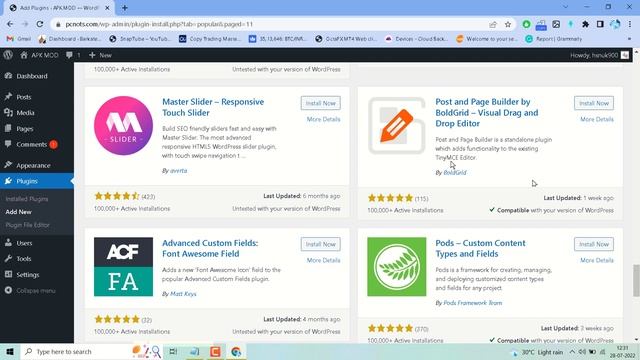Image resolution: width=640 pixels, height=360 pixels.
Task: Click the ACF FA plugin thumbnail
Action: click(123, 267)
